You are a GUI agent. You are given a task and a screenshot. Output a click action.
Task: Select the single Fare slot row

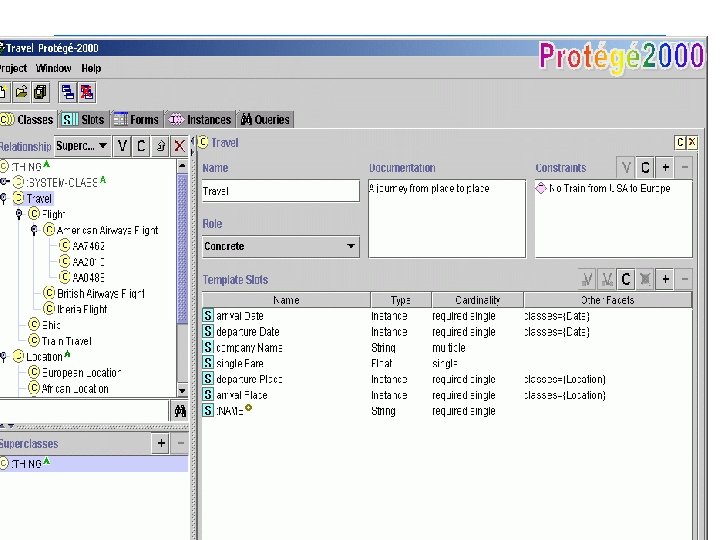point(447,363)
